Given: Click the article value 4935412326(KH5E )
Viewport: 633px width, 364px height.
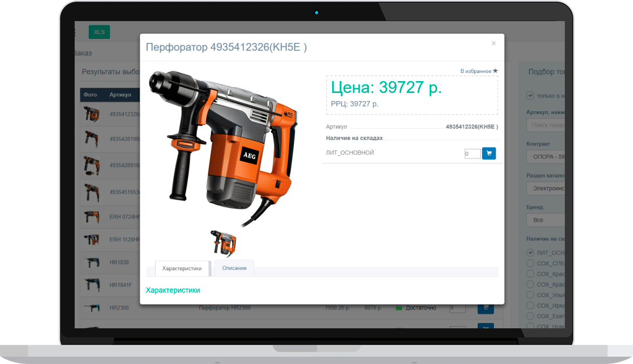Looking at the screenshot, I should click(x=472, y=127).
